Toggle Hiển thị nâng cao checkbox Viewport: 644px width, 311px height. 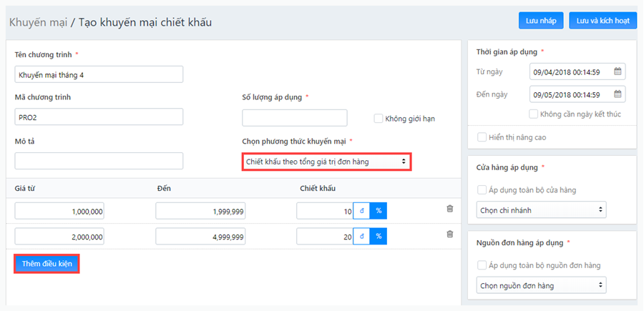(x=482, y=137)
